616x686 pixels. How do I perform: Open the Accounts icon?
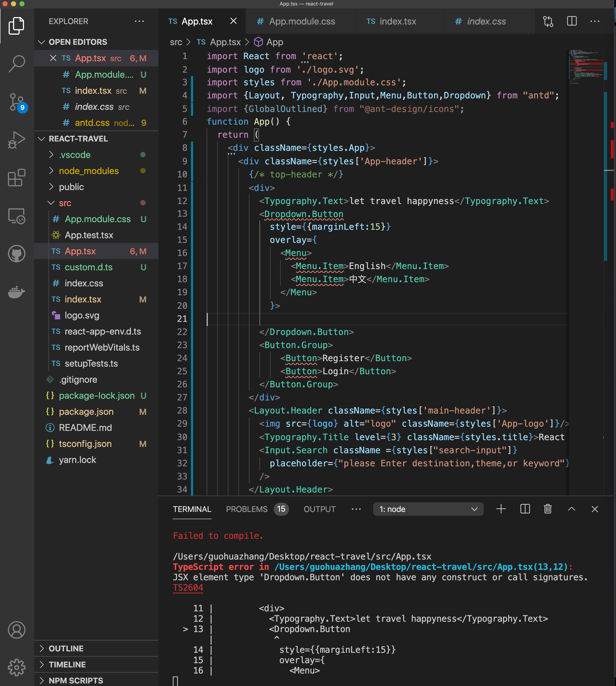pos(17,630)
